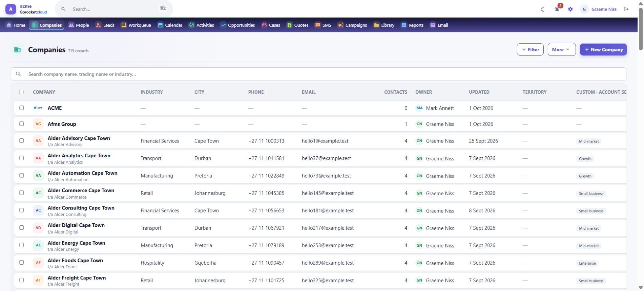Select Alder Advisory Cape Town checkbox
This screenshot has height=291, width=644.
[x=21, y=140]
